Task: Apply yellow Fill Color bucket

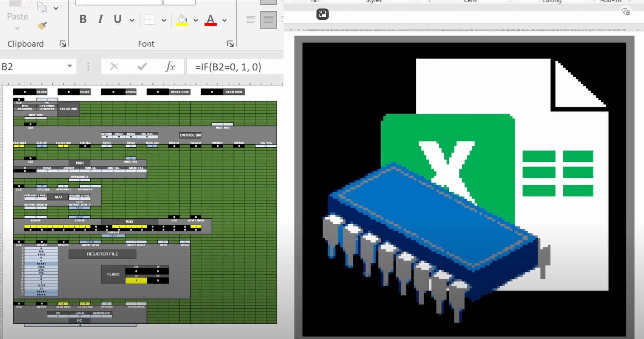Action: 182,20
